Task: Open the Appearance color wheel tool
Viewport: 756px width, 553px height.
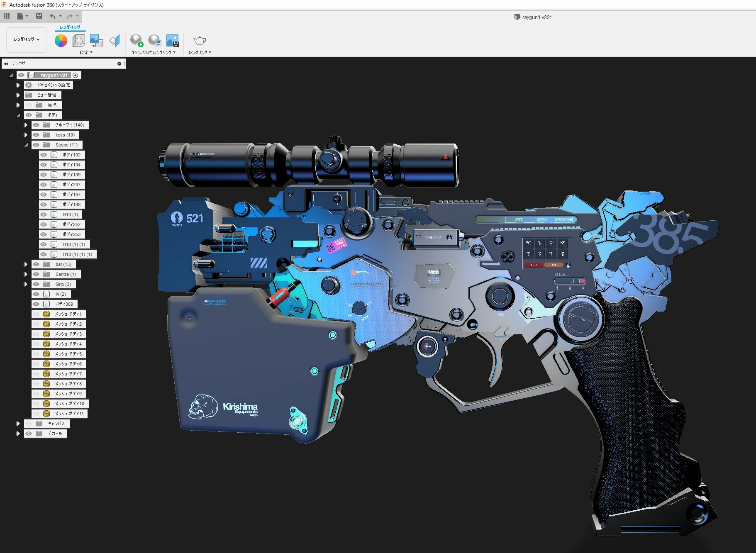Action: pos(61,41)
